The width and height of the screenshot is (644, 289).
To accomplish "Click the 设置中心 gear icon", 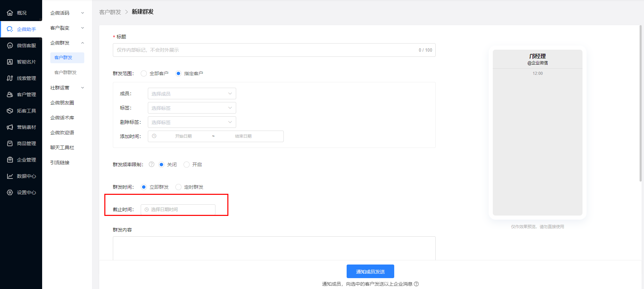I will click(10, 192).
